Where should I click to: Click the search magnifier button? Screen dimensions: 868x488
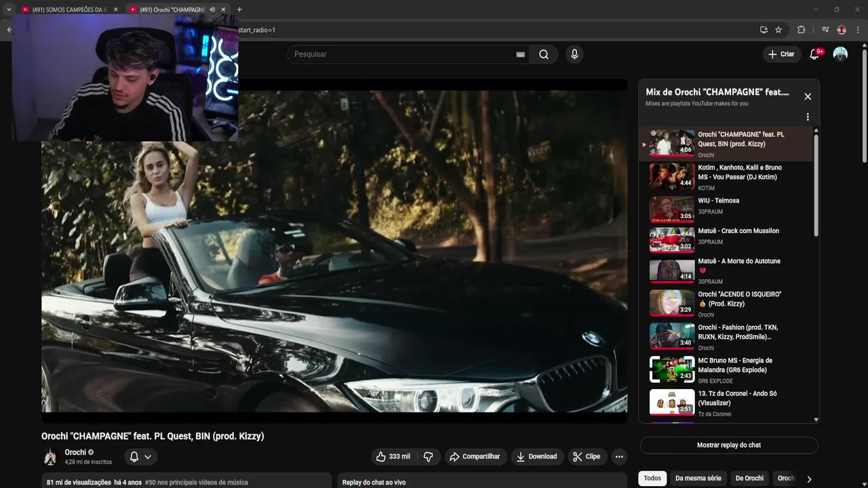coord(544,54)
